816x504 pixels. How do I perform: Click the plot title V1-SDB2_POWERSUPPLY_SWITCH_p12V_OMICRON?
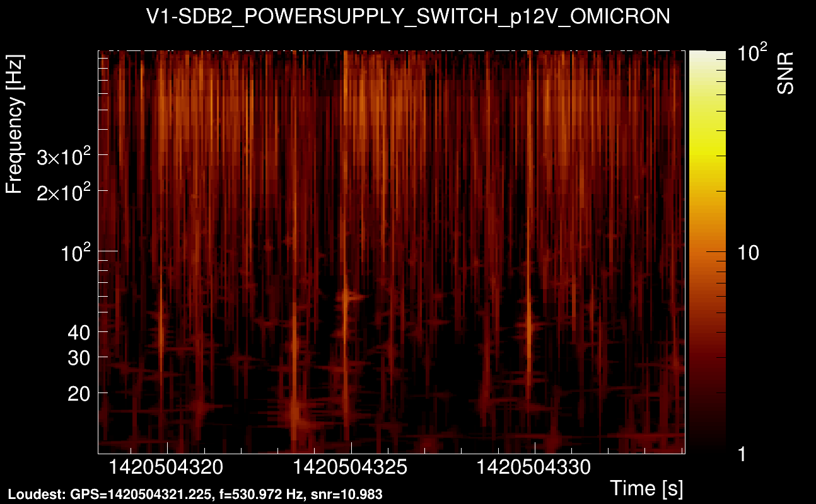point(408,17)
